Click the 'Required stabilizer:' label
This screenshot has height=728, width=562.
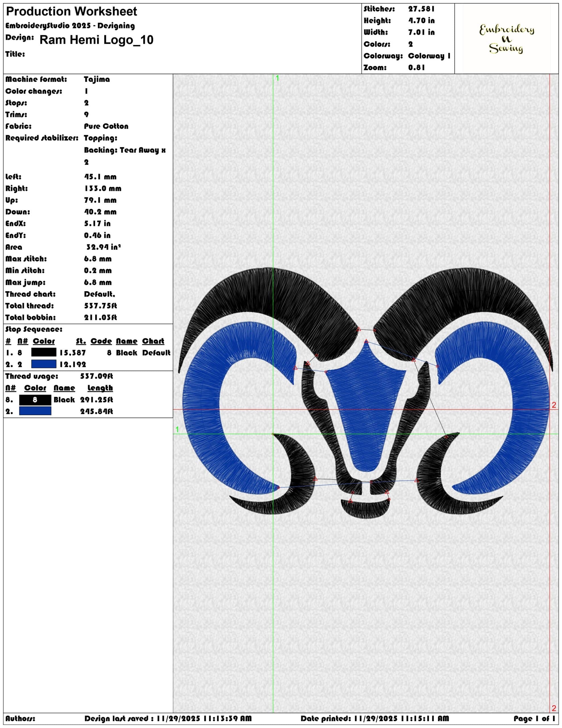tap(42, 138)
